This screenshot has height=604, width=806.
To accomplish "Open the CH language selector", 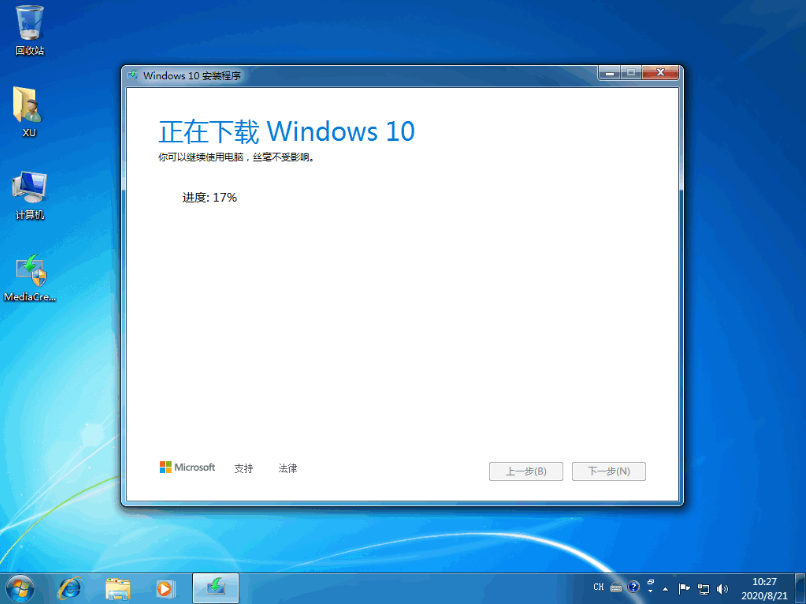I will click(598, 587).
